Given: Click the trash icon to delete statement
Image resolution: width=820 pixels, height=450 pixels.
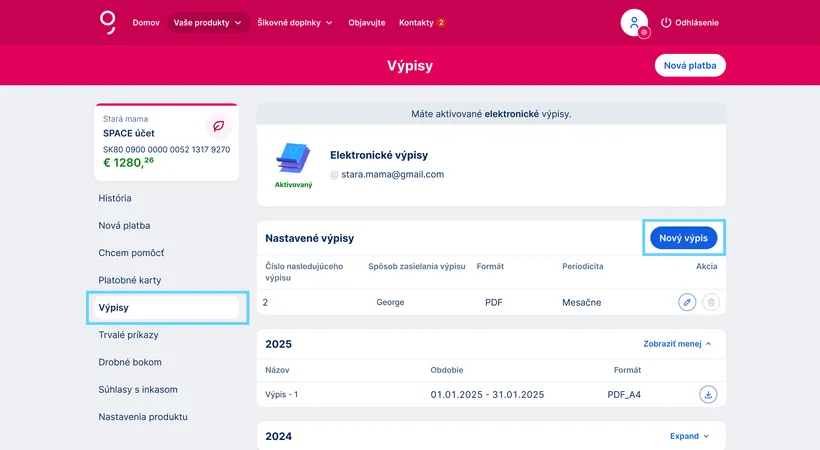Looking at the screenshot, I should point(710,301).
